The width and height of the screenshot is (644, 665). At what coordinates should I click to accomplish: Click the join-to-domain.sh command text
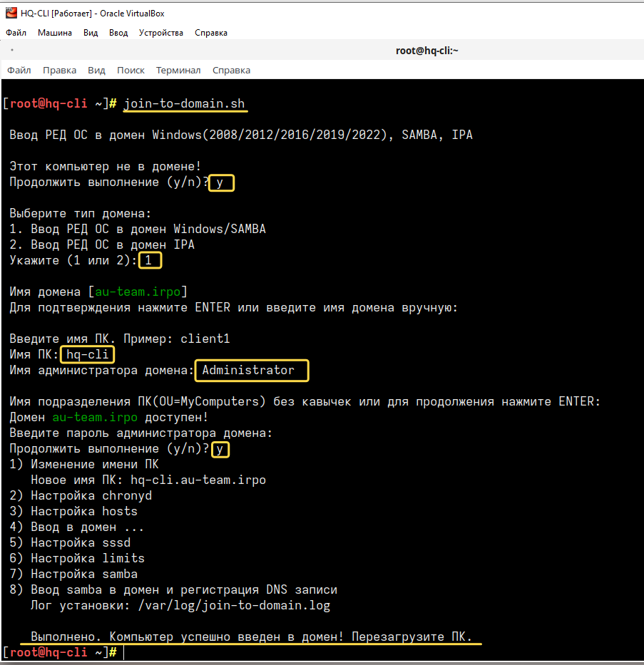[x=184, y=104]
